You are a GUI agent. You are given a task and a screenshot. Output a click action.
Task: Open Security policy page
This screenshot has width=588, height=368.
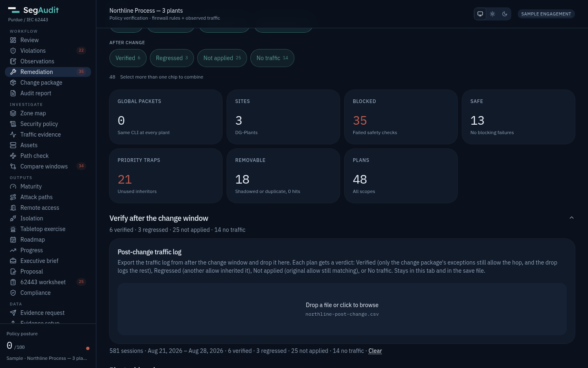coord(48,124)
